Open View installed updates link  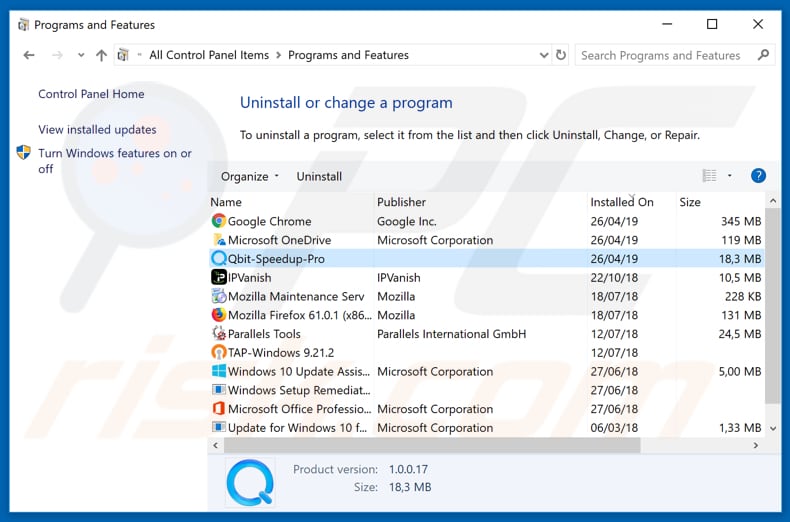[x=97, y=129]
